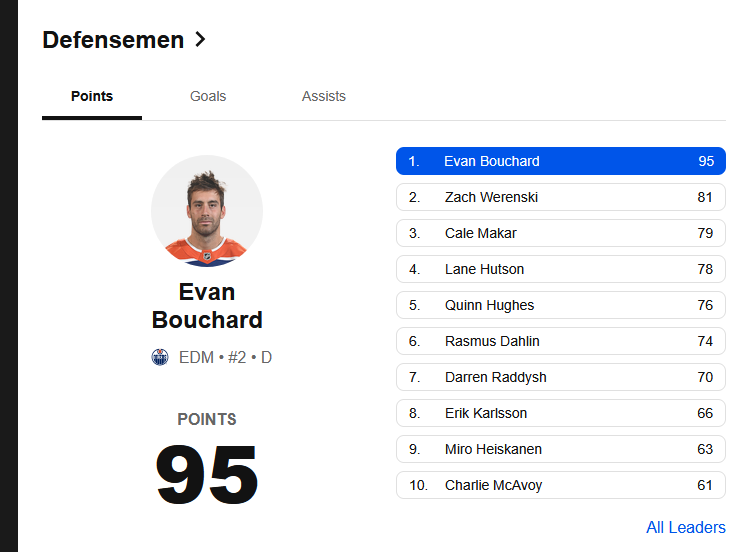Select the Points tab
This screenshot has height=552, width=742.
[92, 96]
